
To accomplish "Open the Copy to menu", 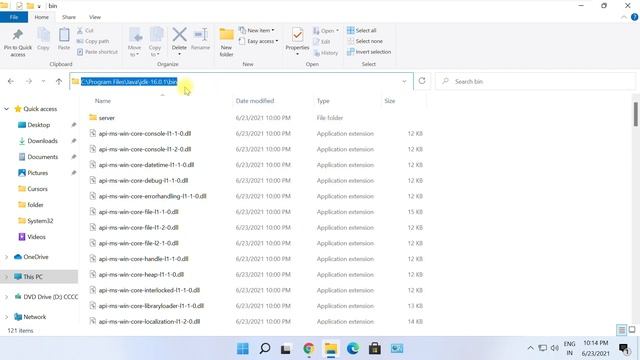I will (155, 42).
